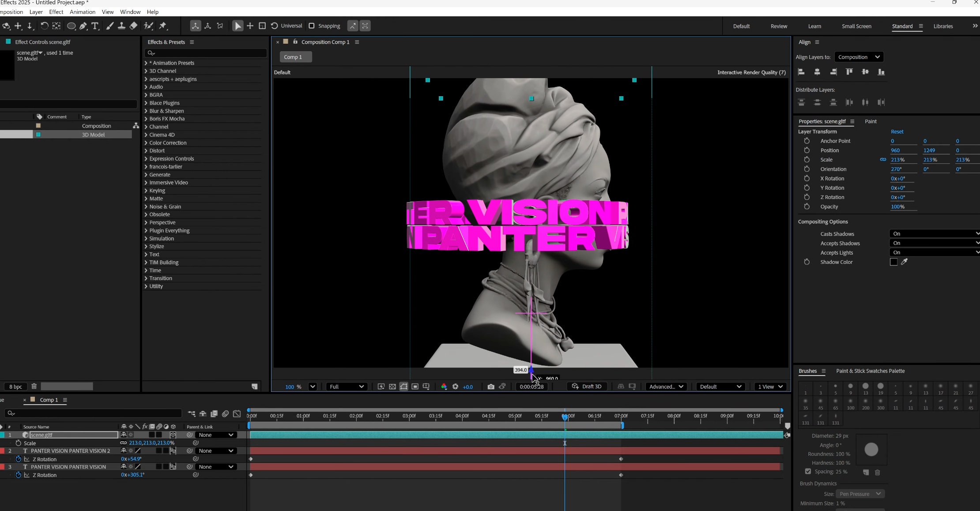Click the Shadow Color swatch
This screenshot has width=980, height=511.
(x=893, y=262)
